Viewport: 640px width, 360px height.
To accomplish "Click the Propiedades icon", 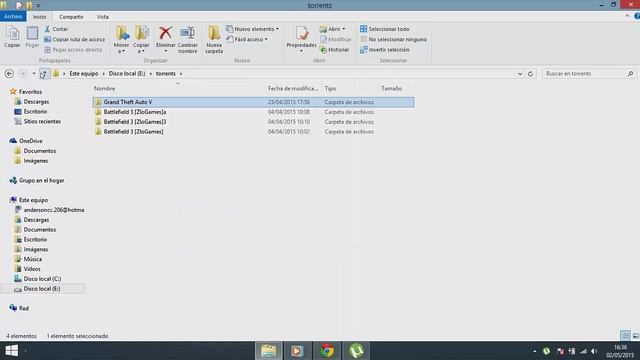I will click(x=302, y=33).
